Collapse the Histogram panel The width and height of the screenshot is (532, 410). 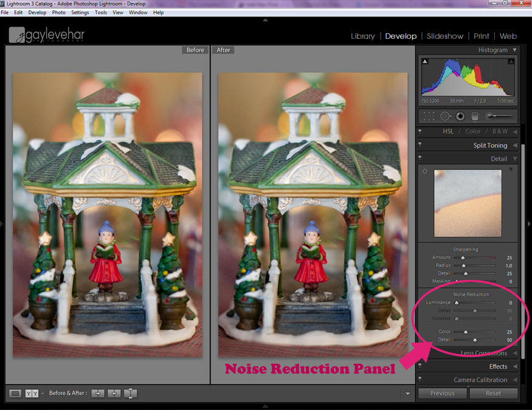pos(514,50)
